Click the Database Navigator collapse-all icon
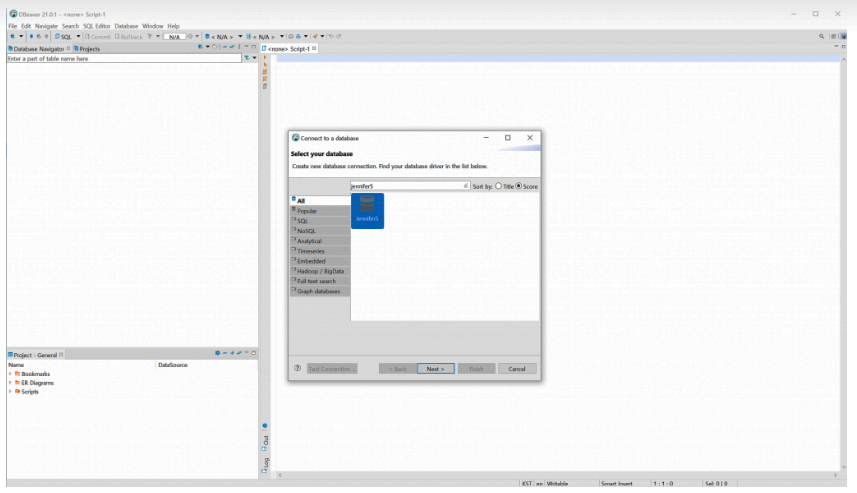Screen dimensions: 857x493 coord(225,47)
